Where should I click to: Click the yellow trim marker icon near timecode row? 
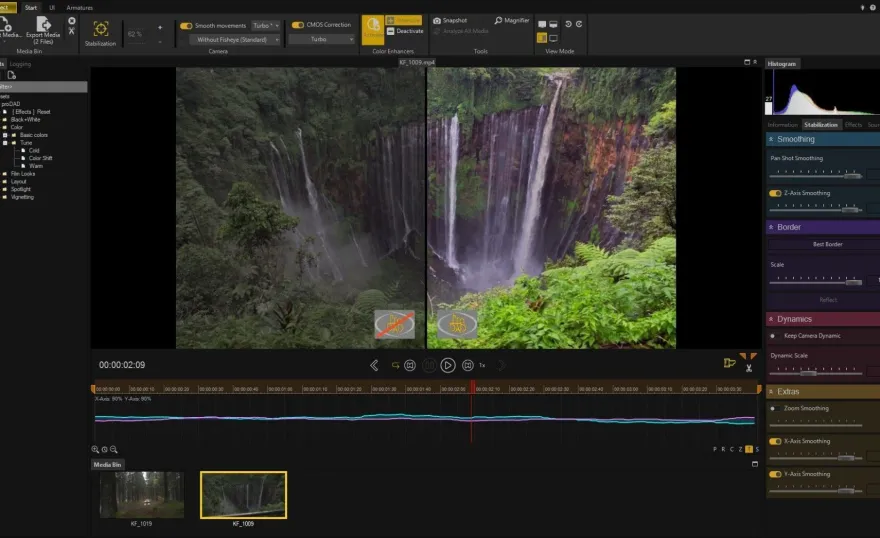pyautogui.click(x=729, y=363)
